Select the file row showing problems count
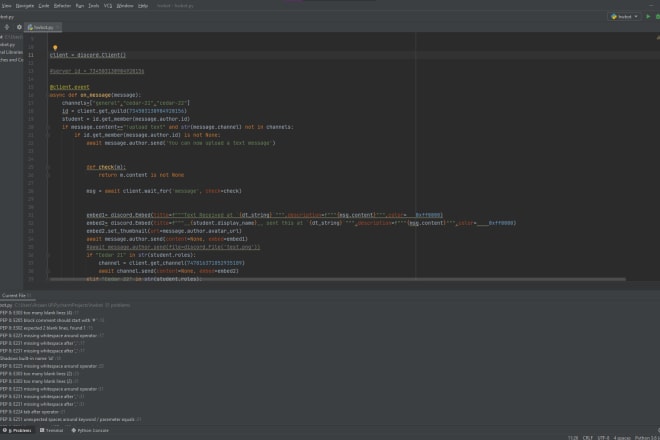 point(65,305)
